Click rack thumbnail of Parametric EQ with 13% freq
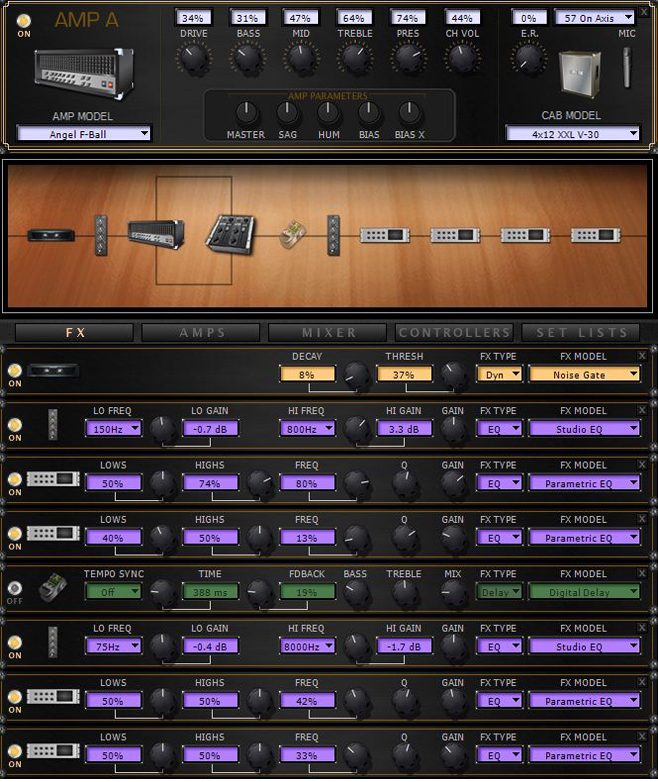The width and height of the screenshot is (658, 782). (x=53, y=533)
